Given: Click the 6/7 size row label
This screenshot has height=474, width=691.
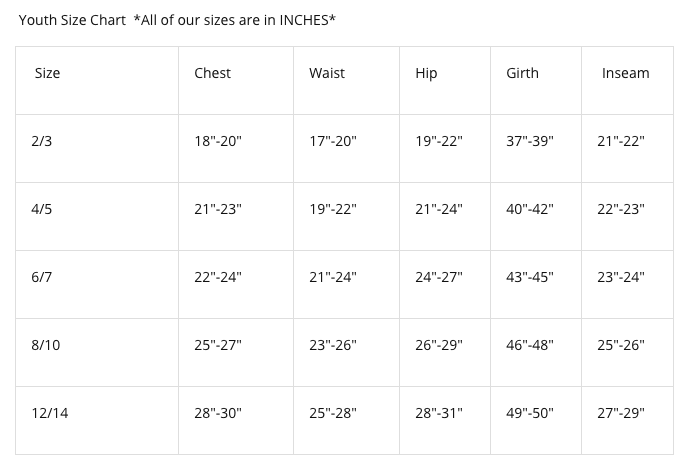Looking at the screenshot, I should 42,277.
